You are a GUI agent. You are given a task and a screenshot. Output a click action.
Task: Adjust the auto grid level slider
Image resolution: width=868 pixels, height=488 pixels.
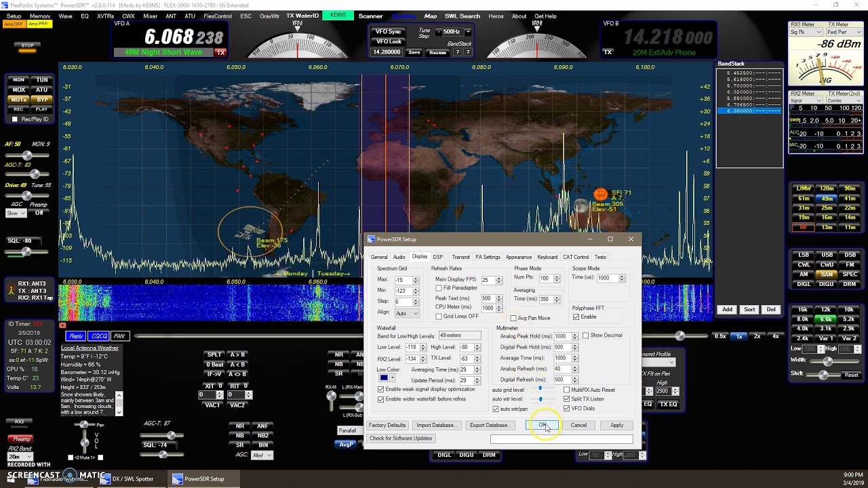(x=540, y=390)
